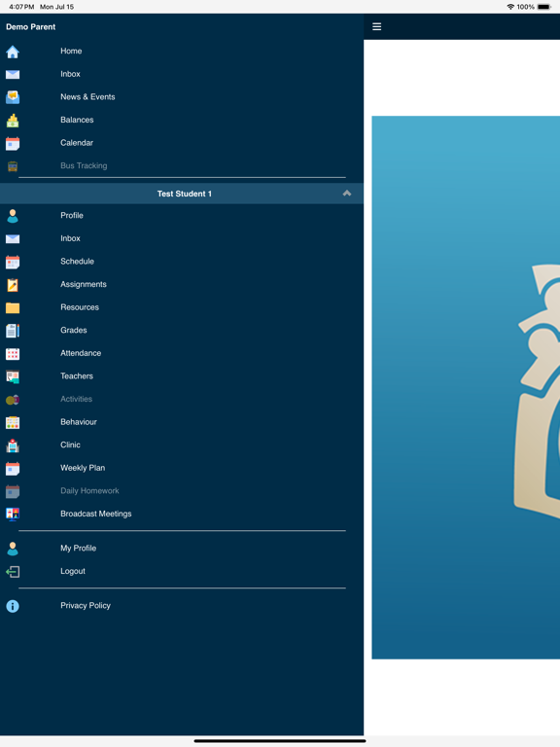Click the Schedule calendar icon
560x747 pixels.
click(13, 262)
